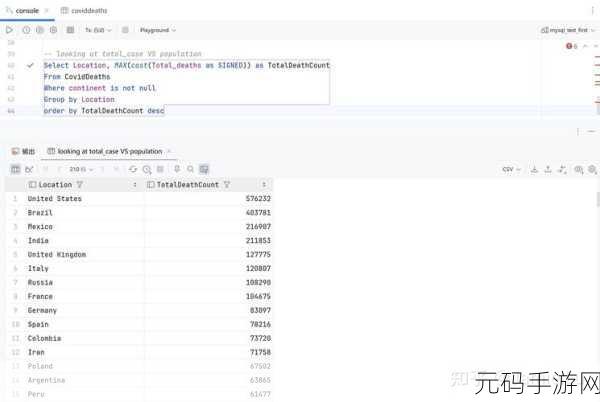The image size is (600, 402).
Task: Minimize the results panel dash icon
Action: (x=592, y=132)
